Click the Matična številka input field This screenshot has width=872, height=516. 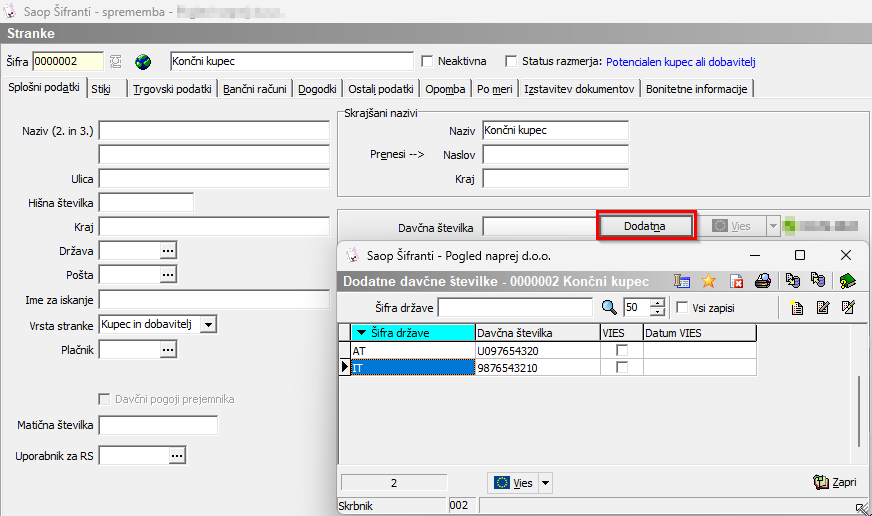pyautogui.click(x=158, y=425)
